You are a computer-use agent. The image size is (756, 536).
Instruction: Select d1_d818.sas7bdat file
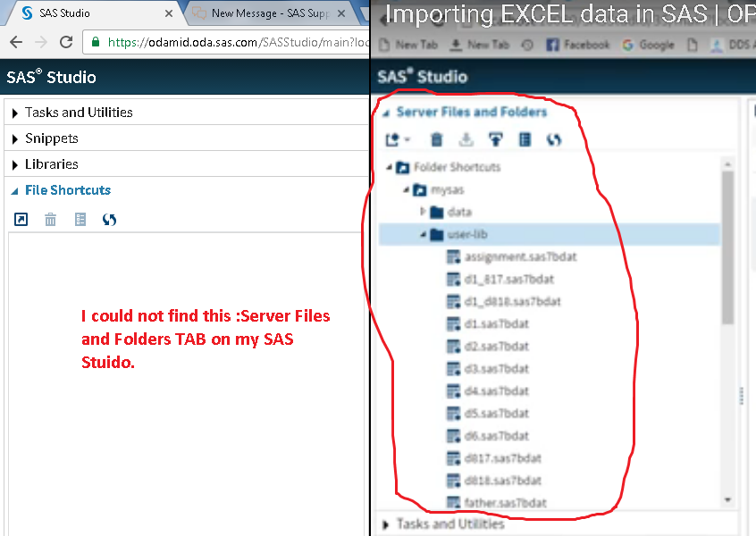click(x=512, y=302)
